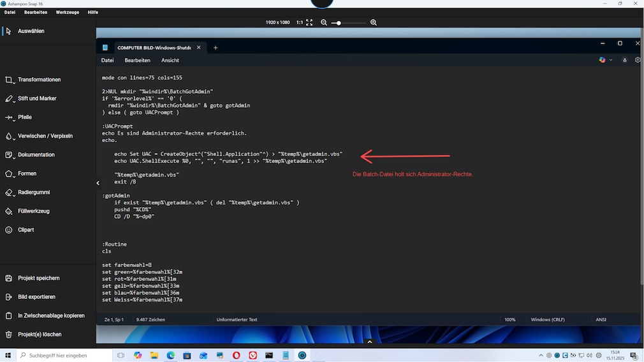644x362 pixels.
Task: Click the zoom in magnifier icon
Action: click(x=374, y=22)
